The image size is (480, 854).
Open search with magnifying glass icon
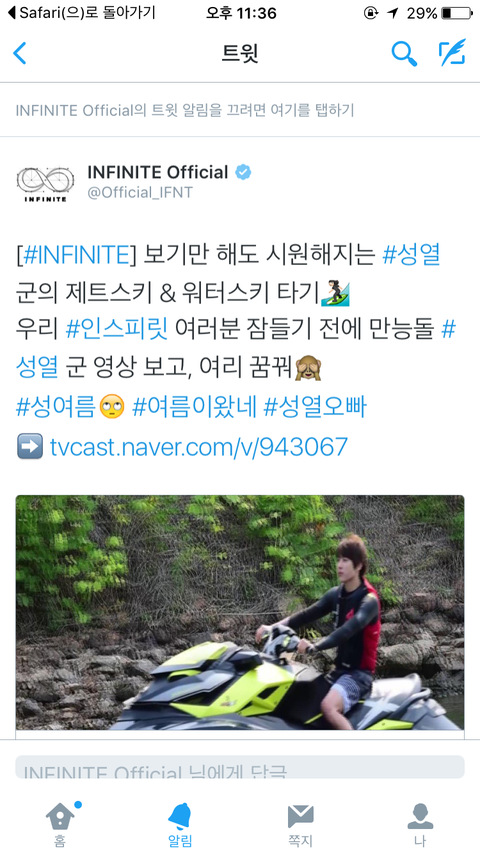[x=404, y=53]
